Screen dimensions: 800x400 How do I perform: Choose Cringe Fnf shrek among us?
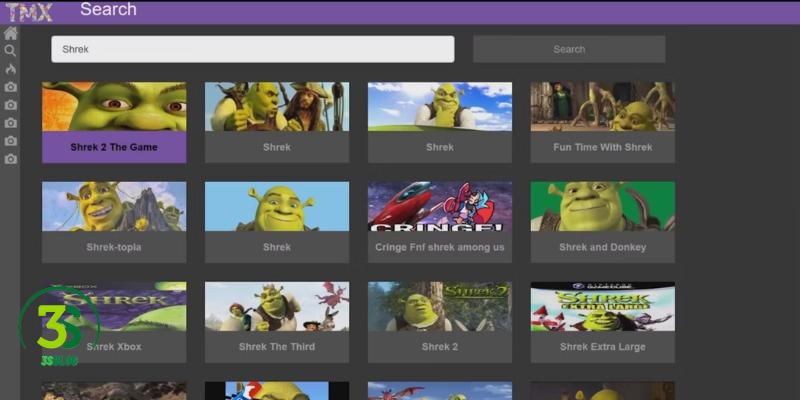point(440,222)
